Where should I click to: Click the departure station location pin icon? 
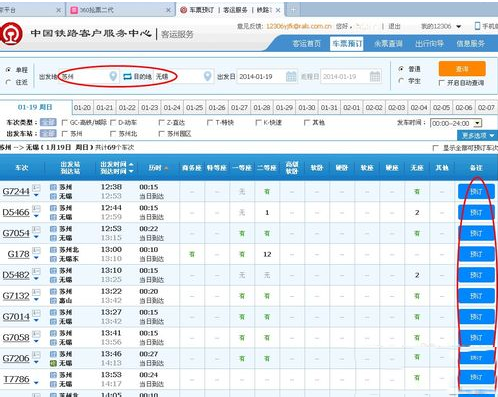(113, 76)
